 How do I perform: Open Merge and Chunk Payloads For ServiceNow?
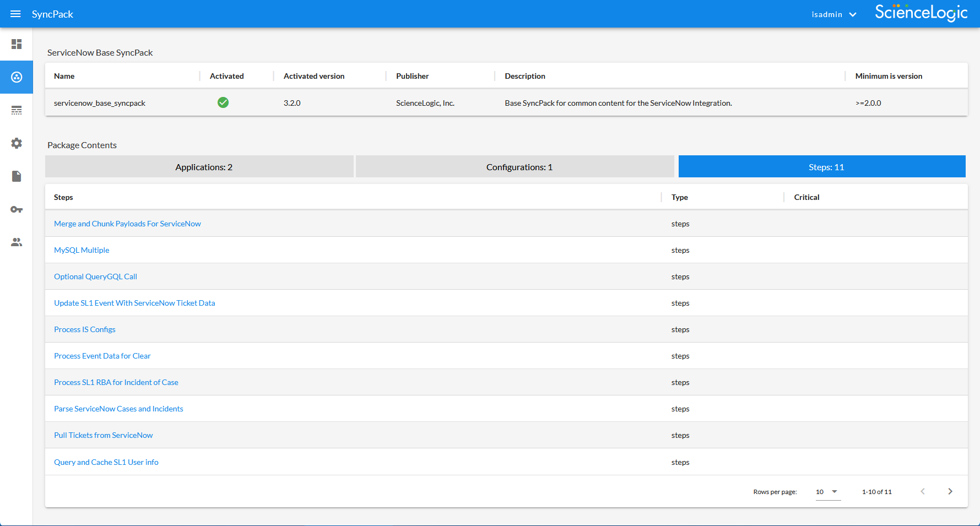point(127,224)
